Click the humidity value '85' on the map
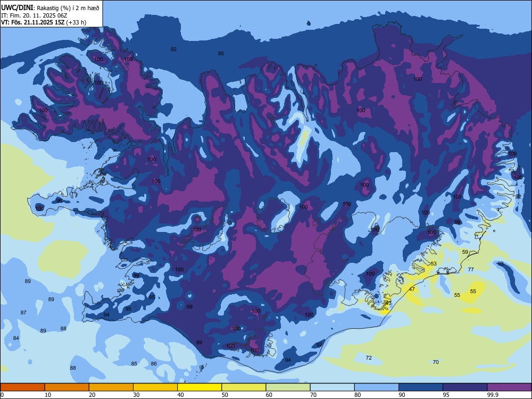532x399 pixels. coord(134,364)
